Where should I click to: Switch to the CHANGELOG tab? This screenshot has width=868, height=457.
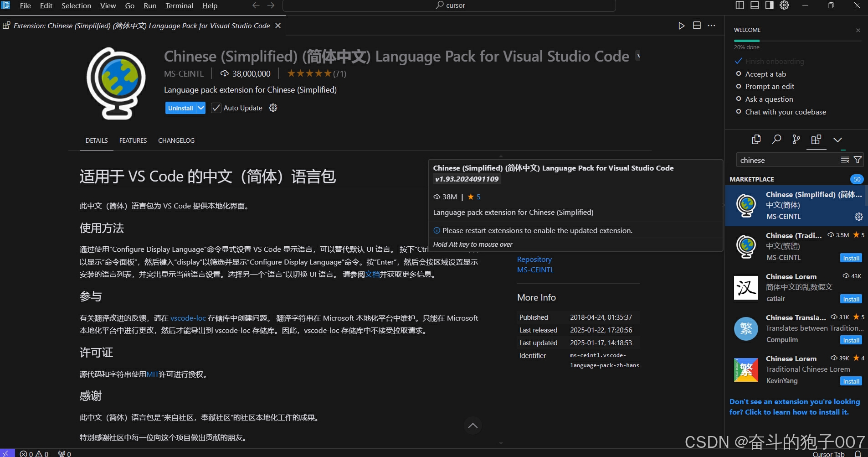pyautogui.click(x=176, y=140)
